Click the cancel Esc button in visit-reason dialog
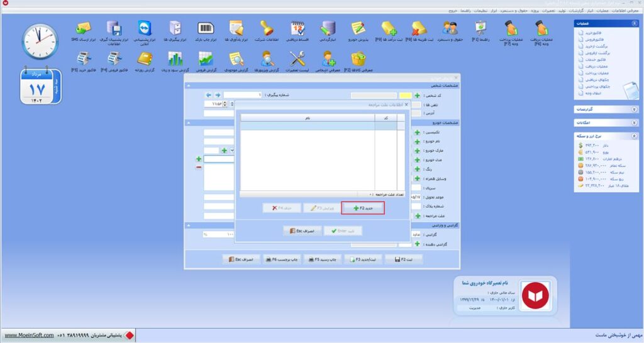The width and height of the screenshot is (644, 343). click(303, 231)
